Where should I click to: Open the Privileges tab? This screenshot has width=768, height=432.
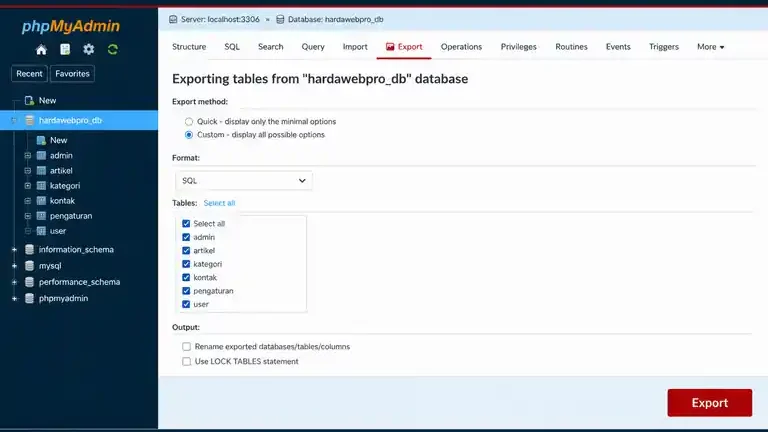(519, 47)
